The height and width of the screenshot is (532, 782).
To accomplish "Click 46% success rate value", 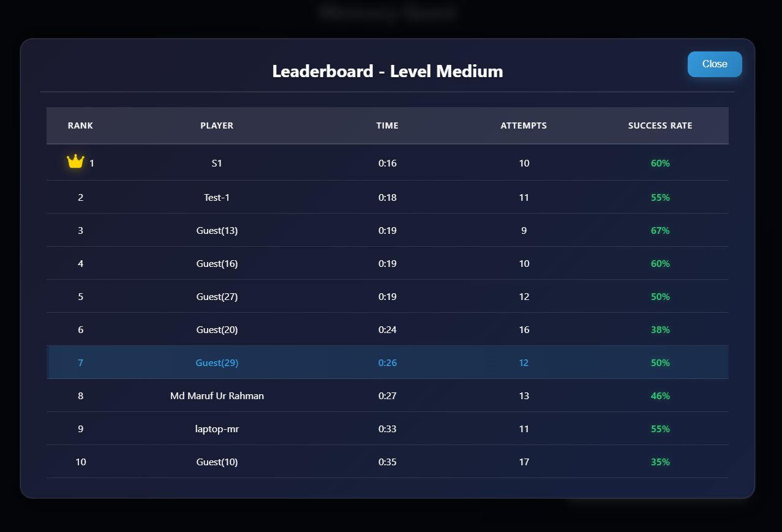I will 660,396.
